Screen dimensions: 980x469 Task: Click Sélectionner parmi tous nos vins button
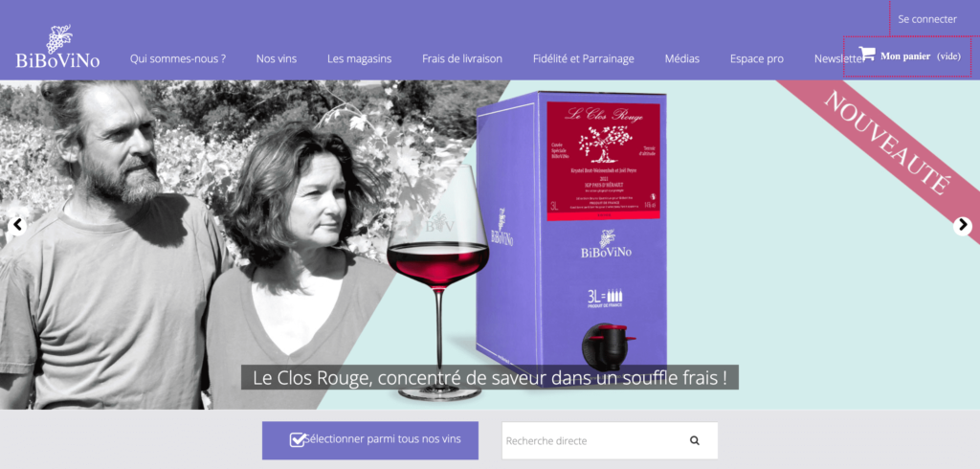click(370, 440)
